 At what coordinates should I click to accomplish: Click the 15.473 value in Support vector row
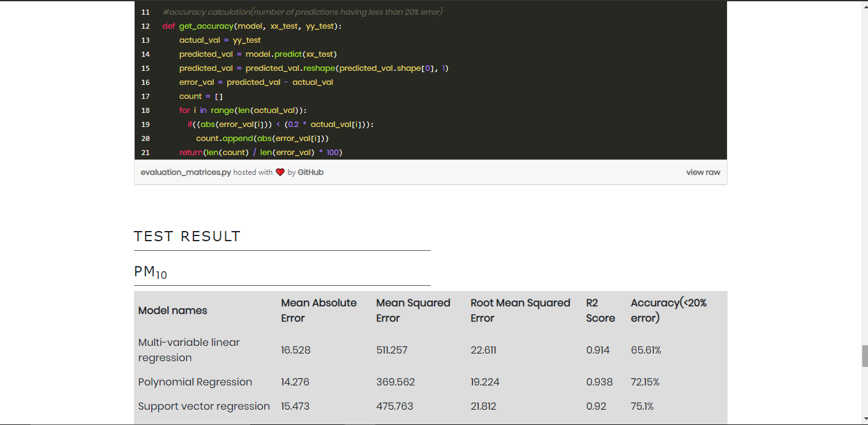pos(296,406)
